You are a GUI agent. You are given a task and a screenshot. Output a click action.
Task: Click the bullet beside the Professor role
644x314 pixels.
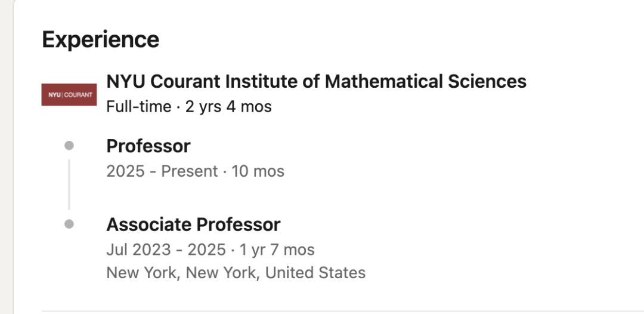tap(69, 146)
